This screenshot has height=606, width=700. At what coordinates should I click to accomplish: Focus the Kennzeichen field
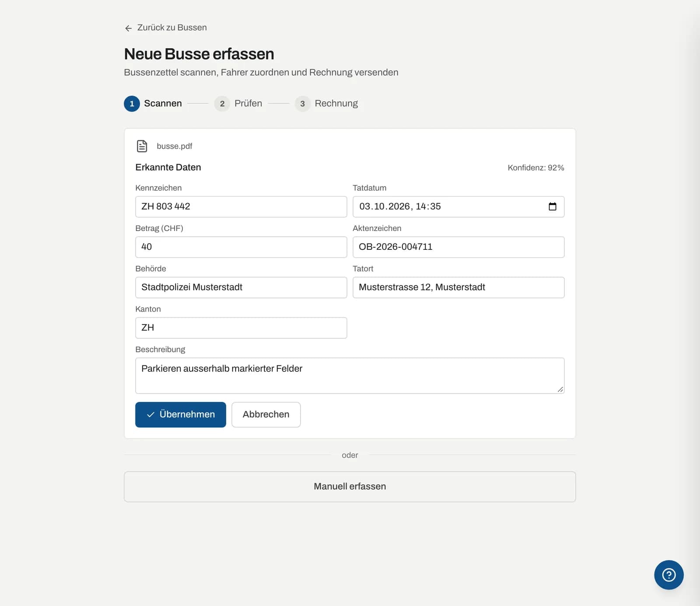coord(241,207)
